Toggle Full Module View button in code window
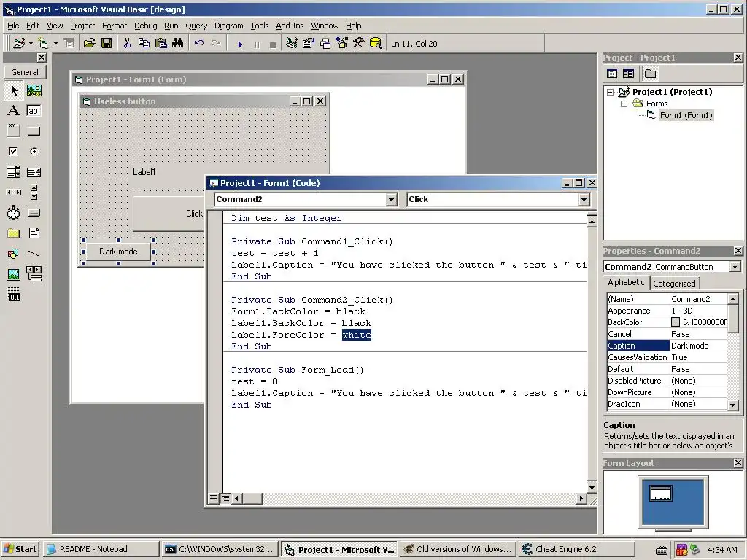This screenshot has width=747, height=560. 225,498
